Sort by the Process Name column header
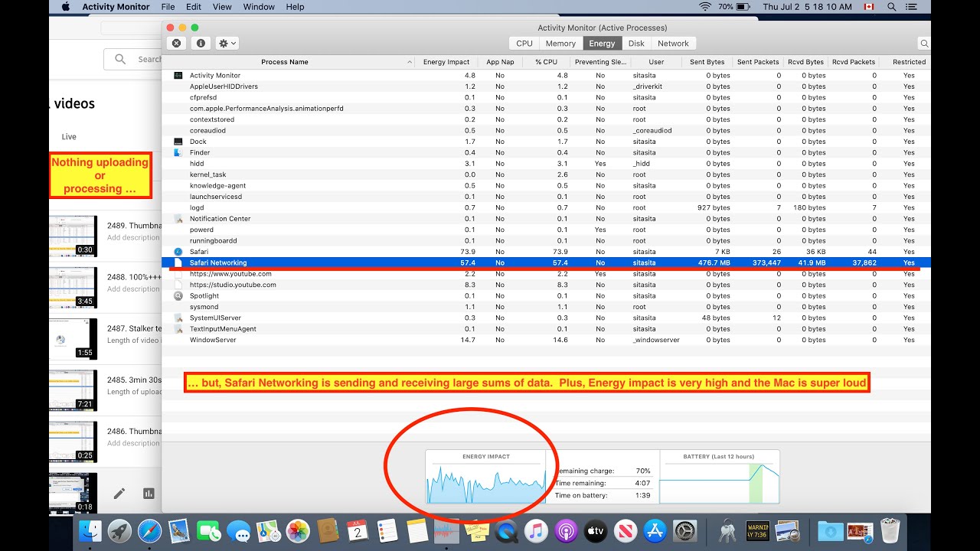Image resolution: width=980 pixels, height=551 pixels. pyautogui.click(x=285, y=62)
